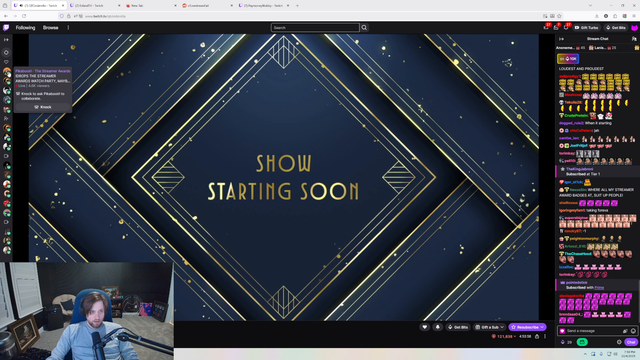This screenshot has width=640, height=360.
Task: Open the browser extensions puzzle icon
Action: pos(615,16)
